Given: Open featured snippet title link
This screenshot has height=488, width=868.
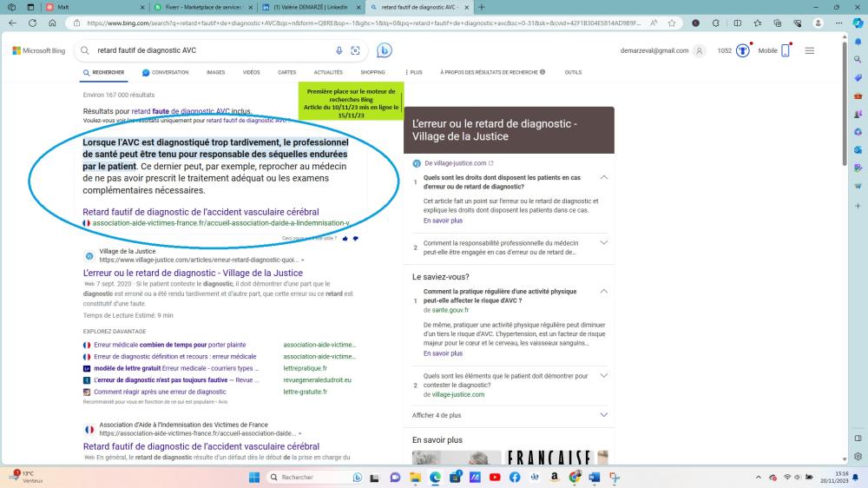Looking at the screenshot, I should 201,212.
